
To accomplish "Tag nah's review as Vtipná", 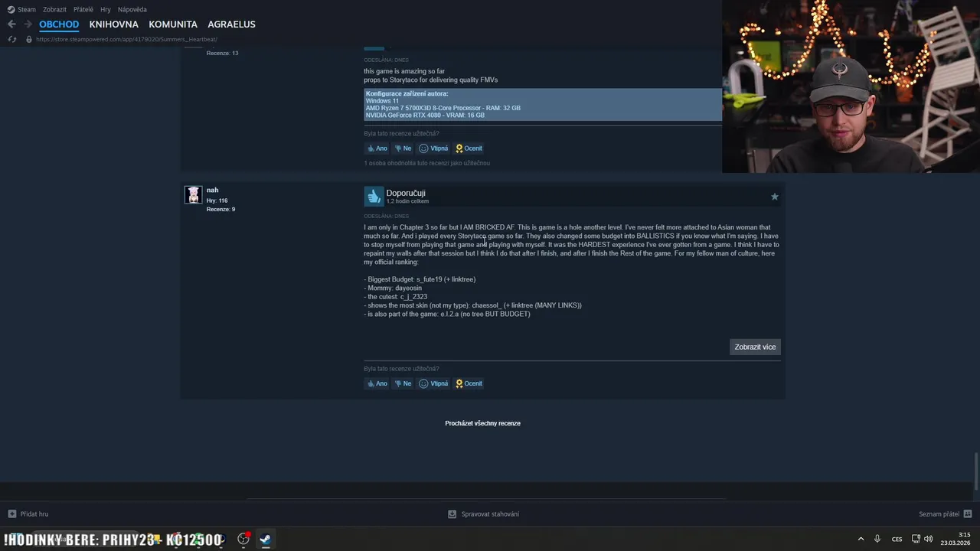I will pyautogui.click(x=433, y=383).
